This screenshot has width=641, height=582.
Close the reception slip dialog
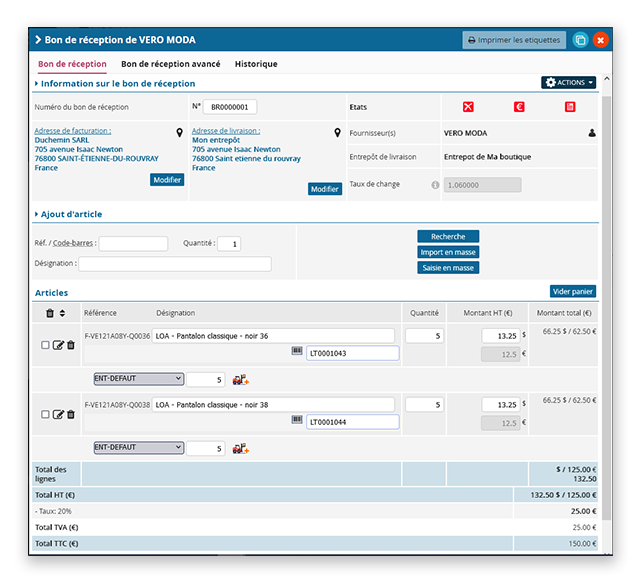601,40
